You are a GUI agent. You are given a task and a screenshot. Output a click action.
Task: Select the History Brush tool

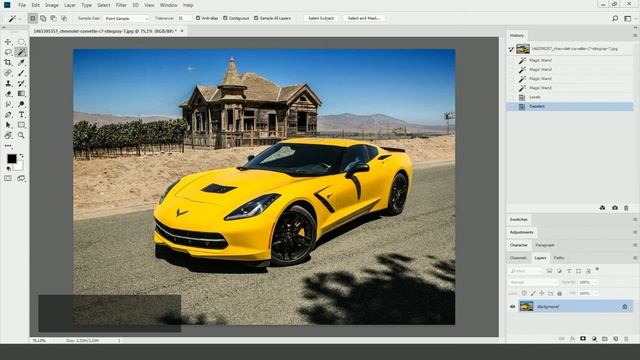21,83
